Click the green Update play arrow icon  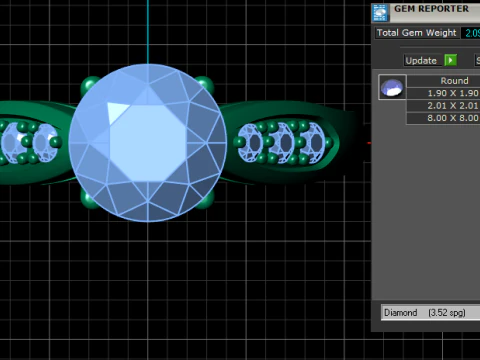[x=451, y=60]
